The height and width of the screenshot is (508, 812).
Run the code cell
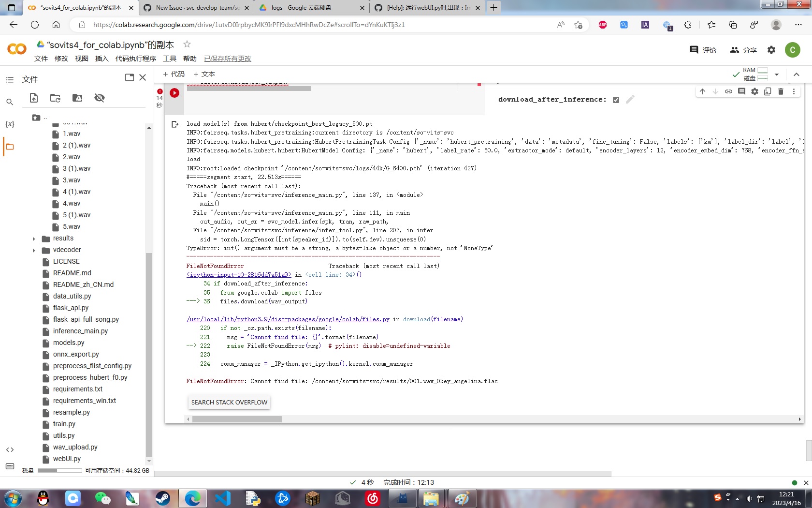coord(174,93)
